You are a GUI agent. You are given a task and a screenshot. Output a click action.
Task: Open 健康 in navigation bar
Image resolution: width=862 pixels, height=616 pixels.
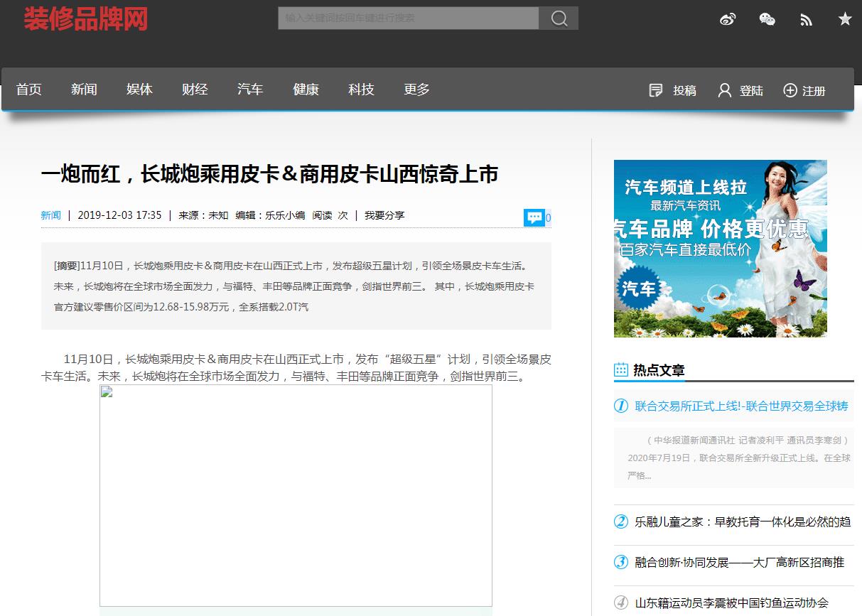pyautogui.click(x=306, y=90)
